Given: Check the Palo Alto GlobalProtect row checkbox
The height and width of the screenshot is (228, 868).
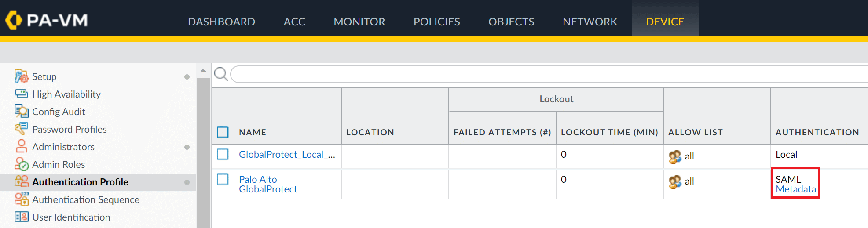Looking at the screenshot, I should click(x=223, y=179).
